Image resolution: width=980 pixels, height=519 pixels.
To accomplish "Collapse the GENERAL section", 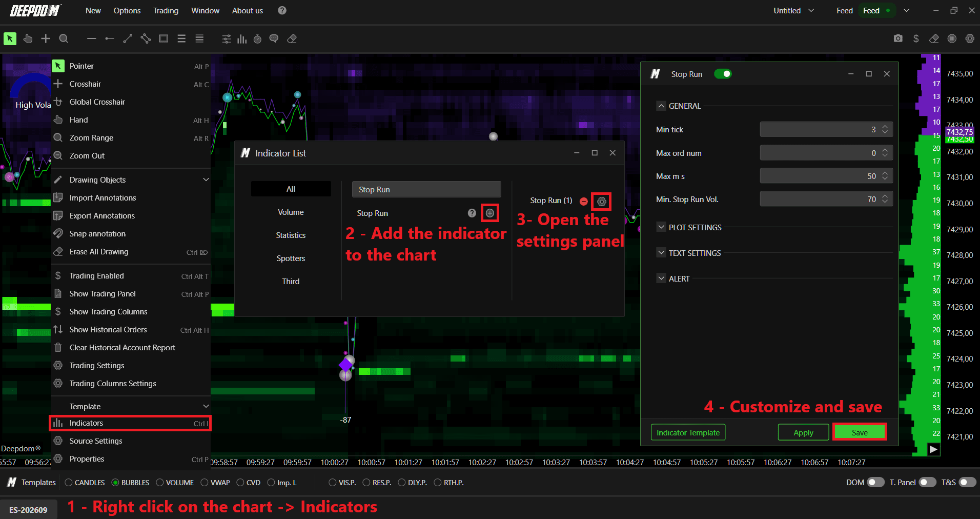I will coord(661,106).
